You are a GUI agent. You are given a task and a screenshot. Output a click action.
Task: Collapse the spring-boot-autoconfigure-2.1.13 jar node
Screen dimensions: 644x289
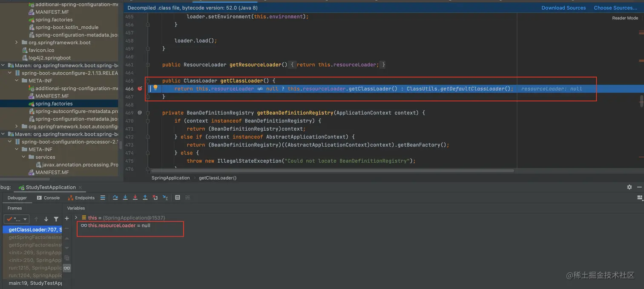click(x=10, y=73)
